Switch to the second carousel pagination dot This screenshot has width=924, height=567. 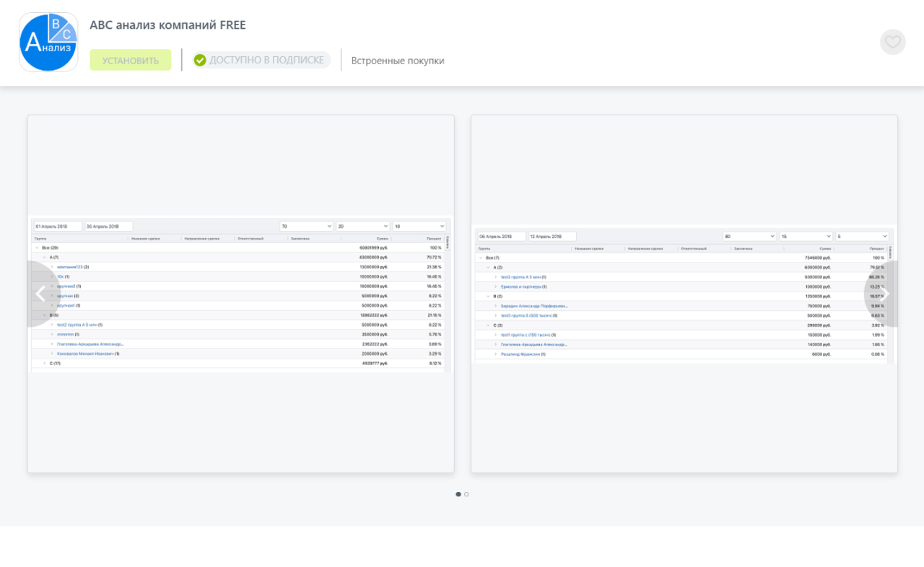tap(467, 494)
